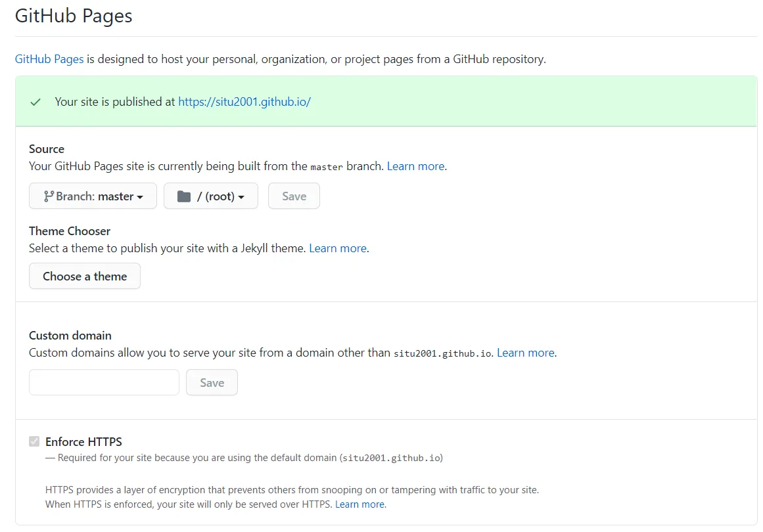Open the Choose a theme button
This screenshot has width=763, height=532.
coord(85,277)
